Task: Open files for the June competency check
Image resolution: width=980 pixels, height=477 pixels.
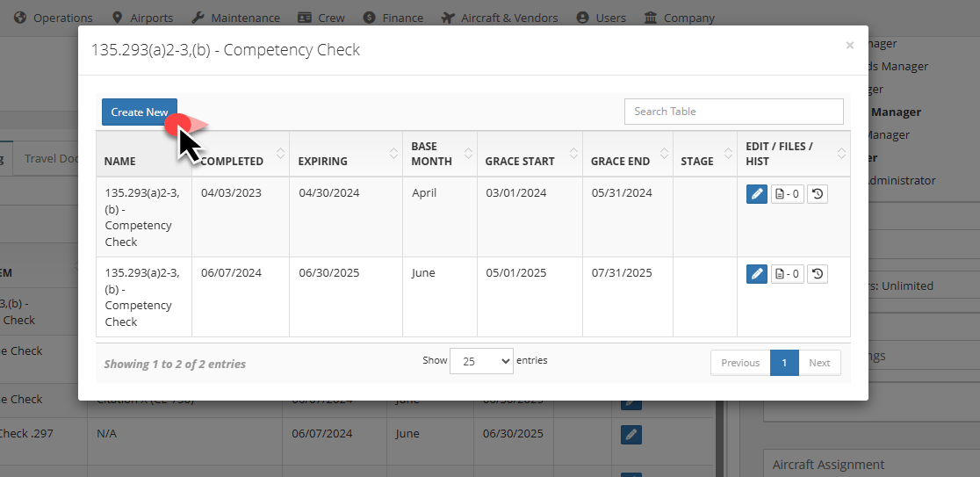Action: 788,274
